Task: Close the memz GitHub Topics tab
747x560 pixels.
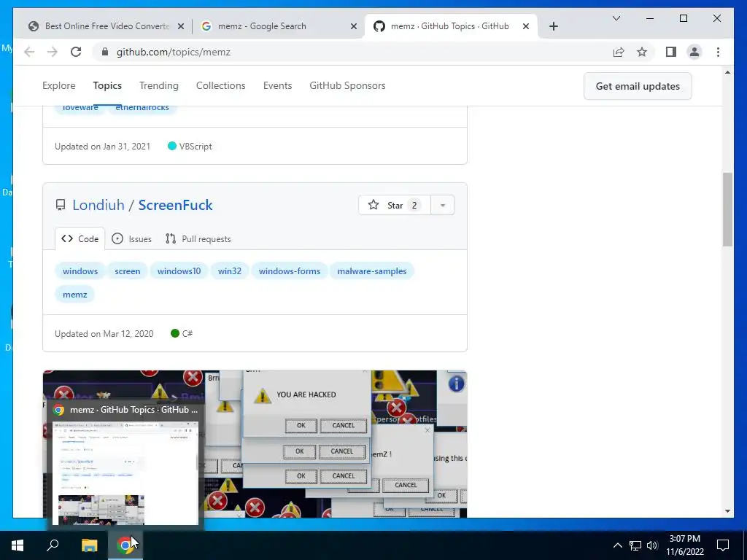Action: click(x=525, y=26)
